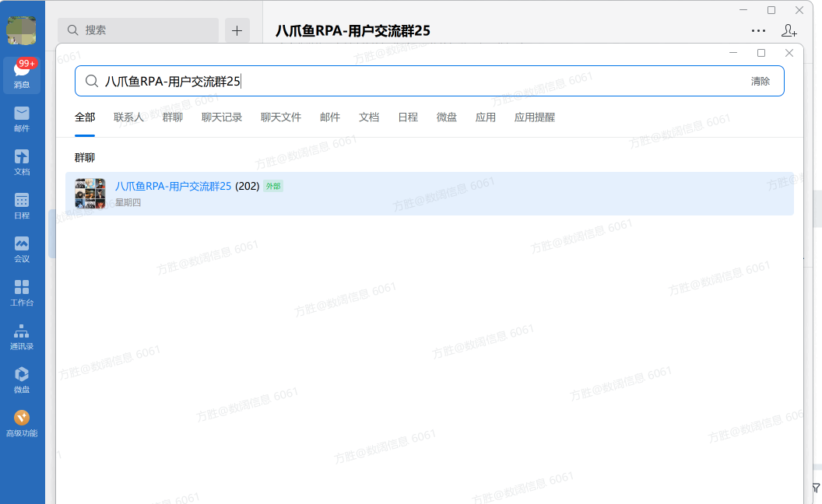
Task: Switch to the 应用提醒 tab
Action: point(535,117)
